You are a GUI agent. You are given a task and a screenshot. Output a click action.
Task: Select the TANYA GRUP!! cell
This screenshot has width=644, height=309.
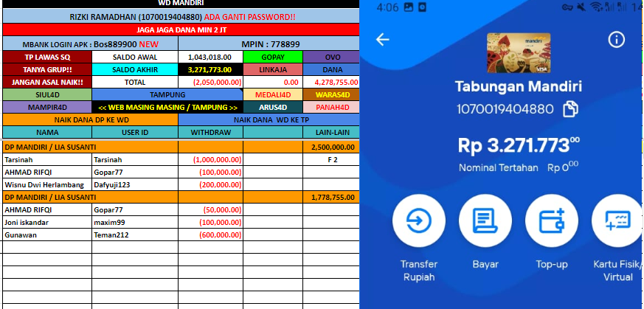click(x=47, y=70)
